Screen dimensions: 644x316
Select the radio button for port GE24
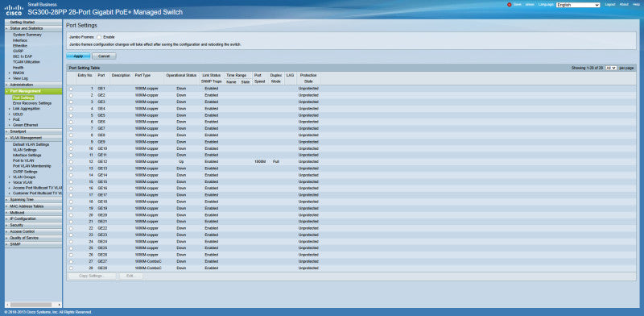tap(71, 242)
